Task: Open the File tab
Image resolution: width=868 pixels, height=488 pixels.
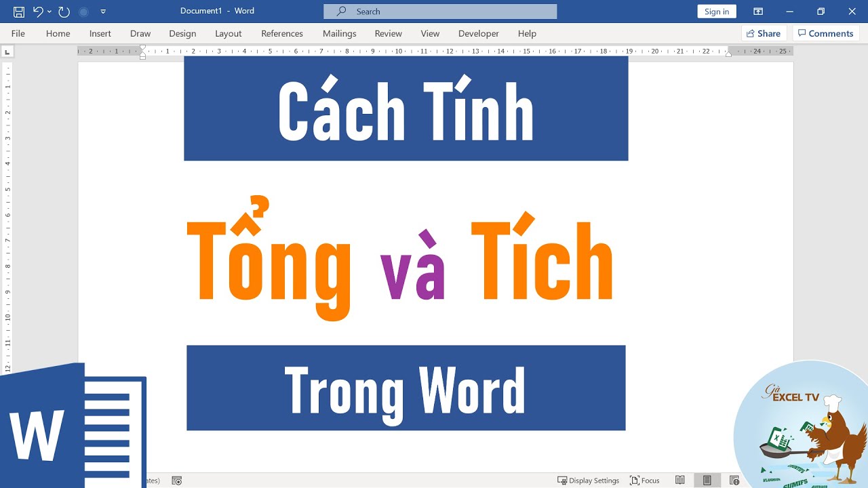Action: pos(18,33)
